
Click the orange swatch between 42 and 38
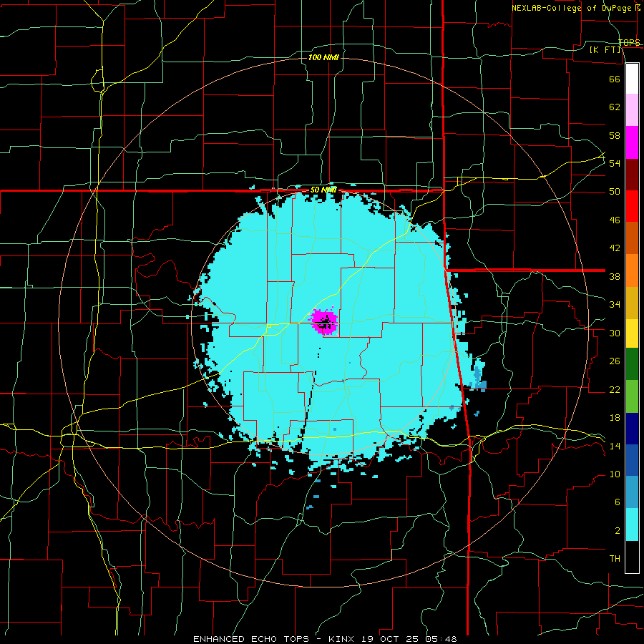click(632, 270)
